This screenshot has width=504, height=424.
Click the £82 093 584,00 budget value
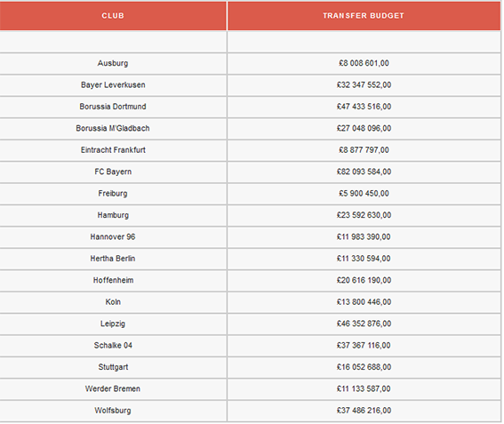click(364, 172)
